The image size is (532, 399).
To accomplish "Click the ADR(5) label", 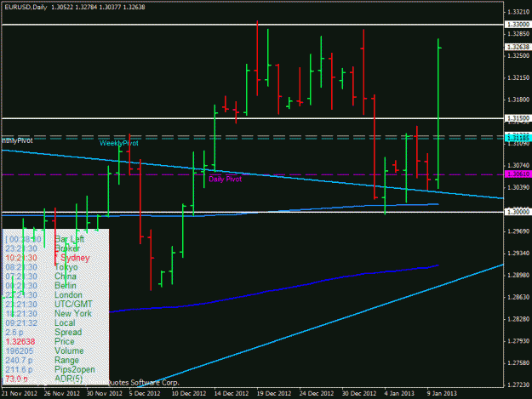I will pos(69,379).
